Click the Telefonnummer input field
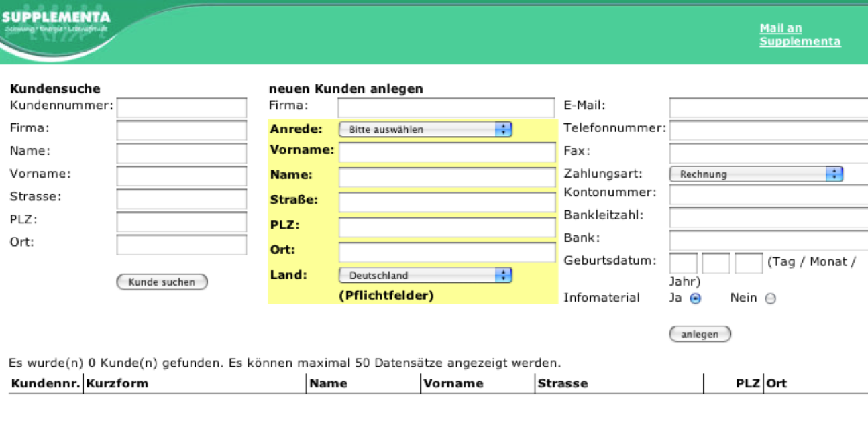Screen dimensions: 868x421 point(768,130)
